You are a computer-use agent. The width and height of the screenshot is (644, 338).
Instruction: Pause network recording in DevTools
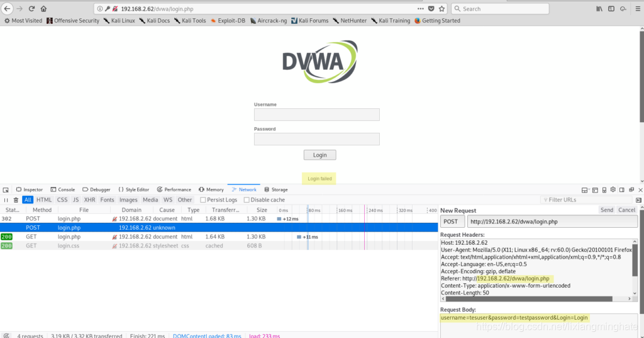click(x=6, y=200)
